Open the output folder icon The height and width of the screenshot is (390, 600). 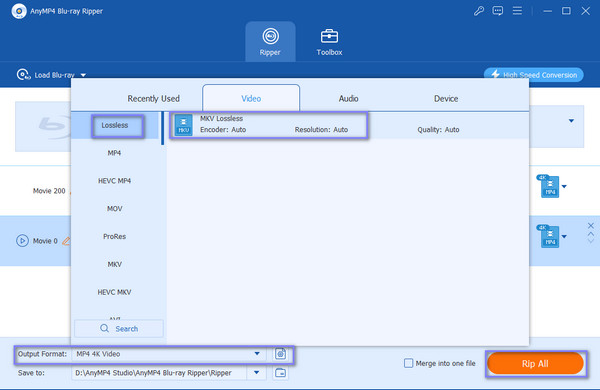[x=280, y=372]
